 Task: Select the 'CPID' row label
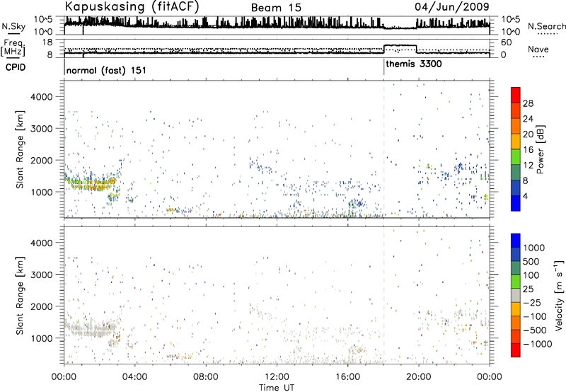[x=15, y=67]
